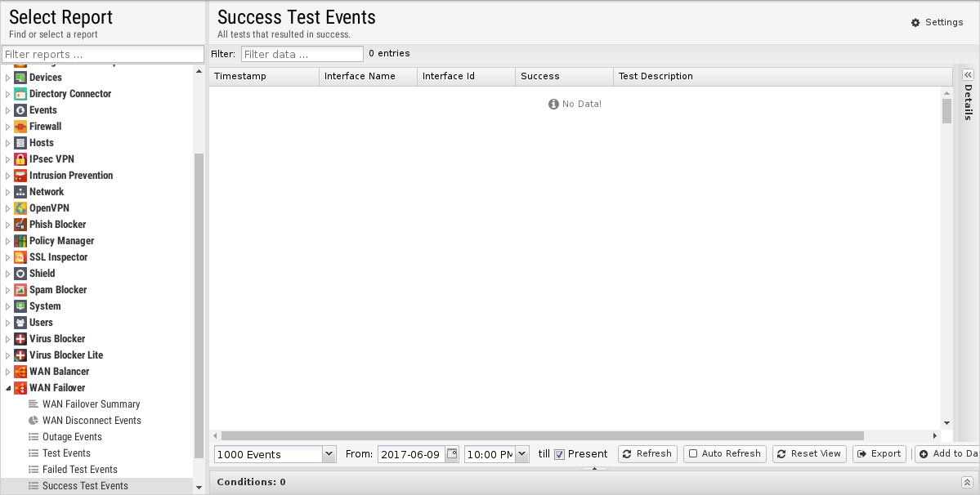
Task: Sort by the Test Description column header
Action: (783, 76)
